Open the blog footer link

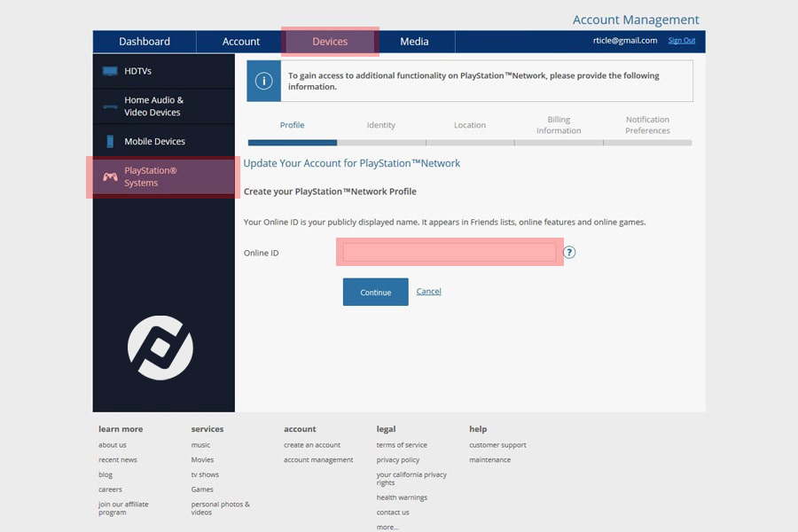click(x=106, y=474)
